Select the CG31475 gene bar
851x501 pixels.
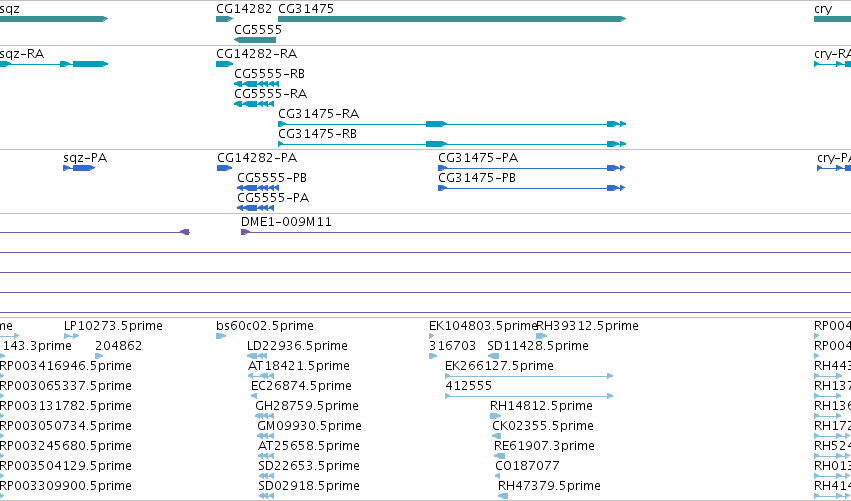click(x=452, y=19)
